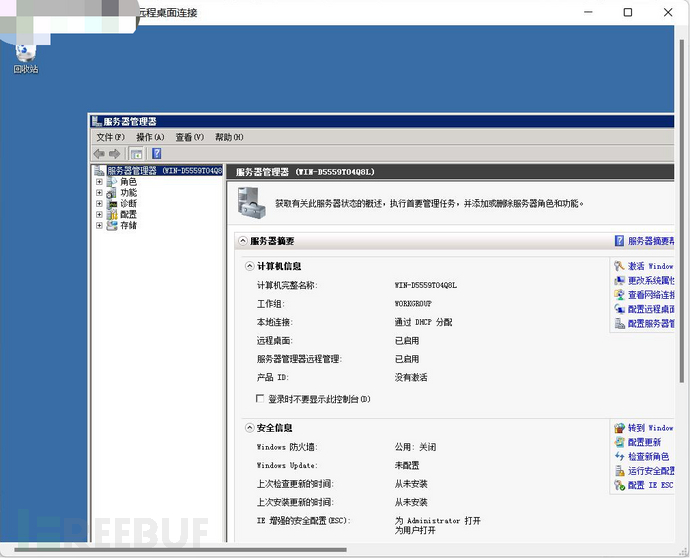Click the 功能 node icon in tree

coord(112,193)
